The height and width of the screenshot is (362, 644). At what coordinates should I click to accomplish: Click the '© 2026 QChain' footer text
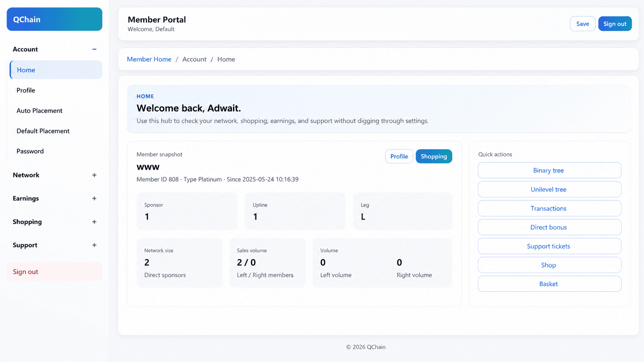366,347
